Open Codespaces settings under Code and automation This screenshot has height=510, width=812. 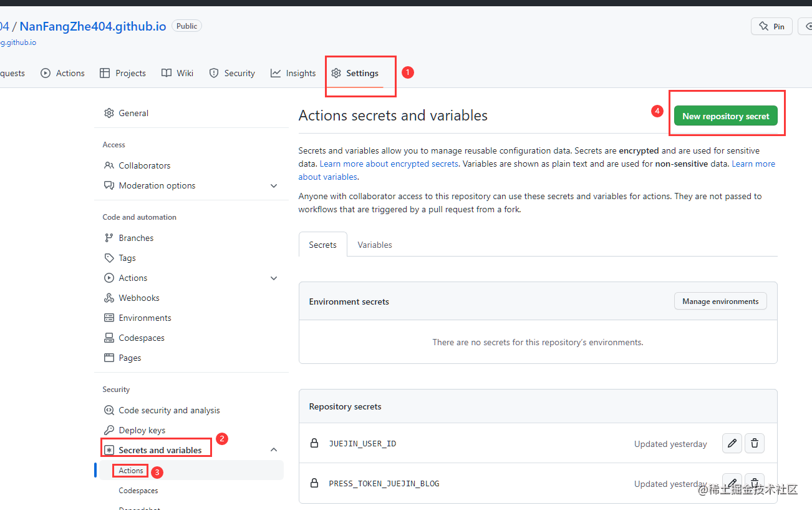tap(191, 338)
